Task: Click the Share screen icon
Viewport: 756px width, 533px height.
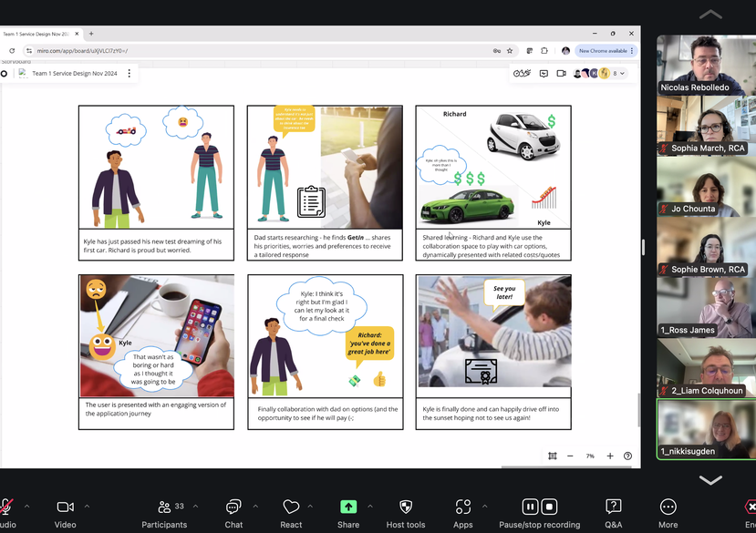Action: [x=348, y=507]
